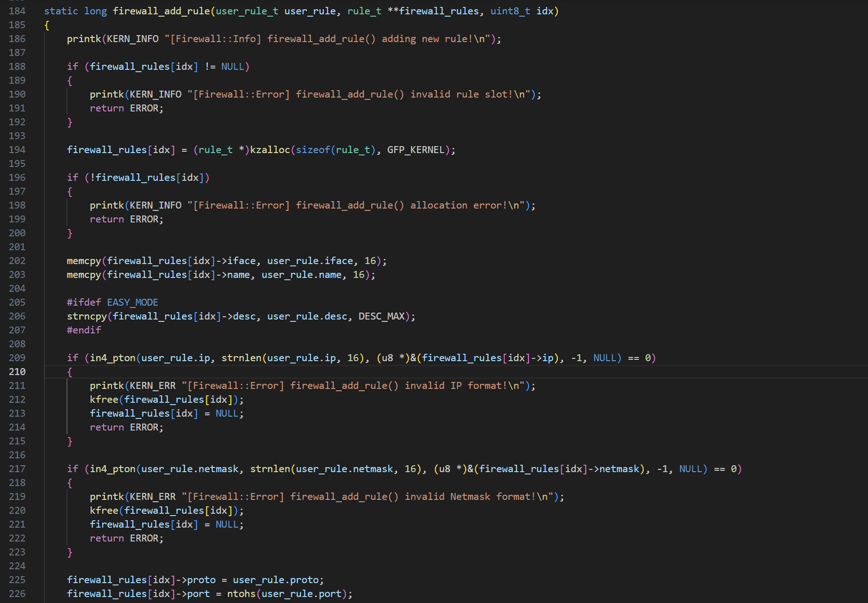Viewport: 868px width, 603px height.
Task: Click the EASY_MODE macro on line 205
Action: pyautogui.click(x=132, y=302)
